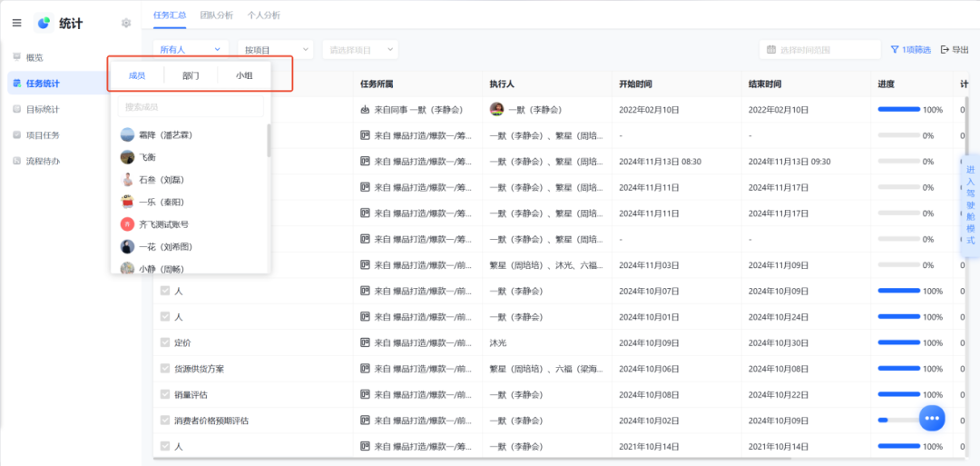Toggle the checkbox of the 人 task starting 2021年10月14日
The width and height of the screenshot is (980, 466).
click(x=165, y=446)
